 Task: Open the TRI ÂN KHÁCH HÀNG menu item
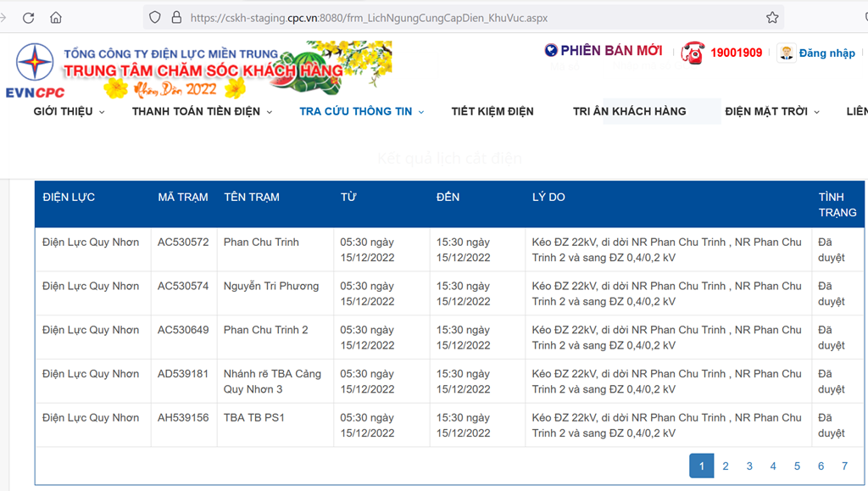(630, 111)
